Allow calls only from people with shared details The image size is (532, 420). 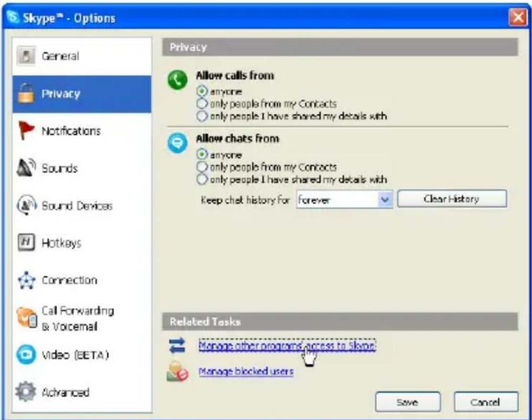tap(202, 116)
